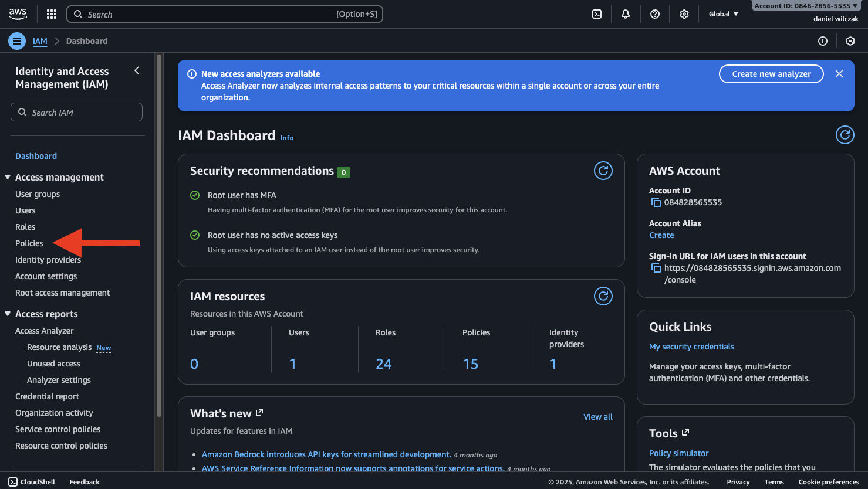Copy the sign-in URL for IAM users
The height and width of the screenshot is (489, 868).
(656, 268)
